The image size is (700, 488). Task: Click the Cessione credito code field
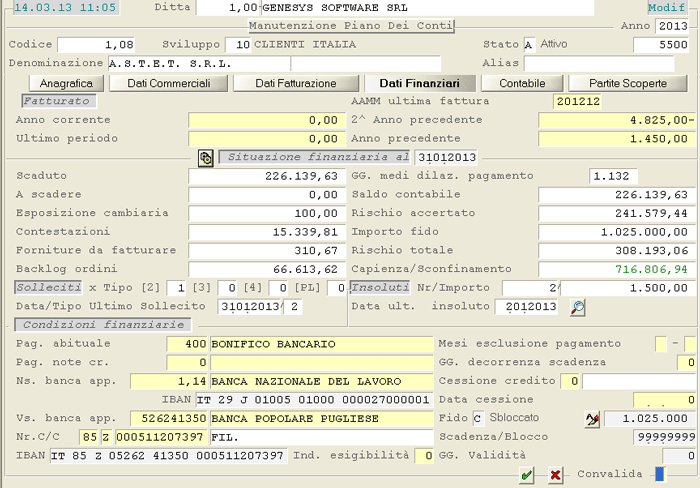point(569,381)
